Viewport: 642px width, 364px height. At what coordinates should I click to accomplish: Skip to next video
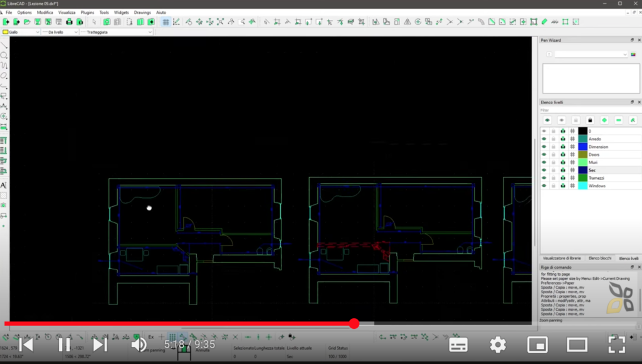click(x=100, y=345)
